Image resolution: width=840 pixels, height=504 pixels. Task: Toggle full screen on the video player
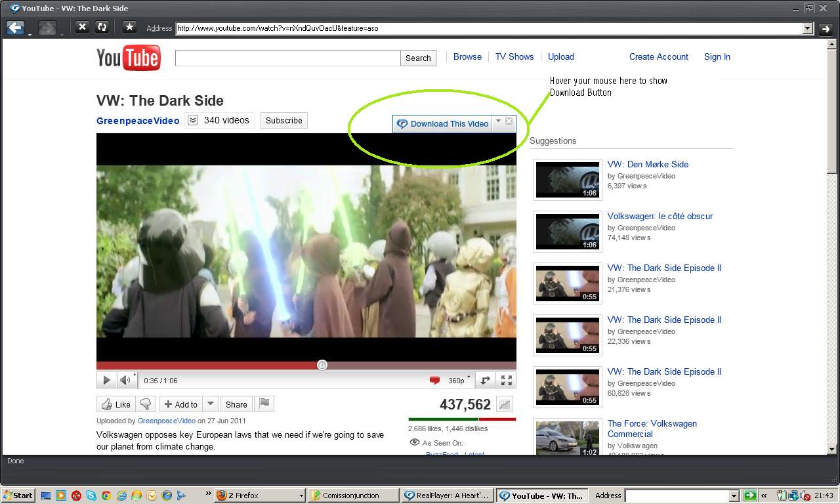506,379
